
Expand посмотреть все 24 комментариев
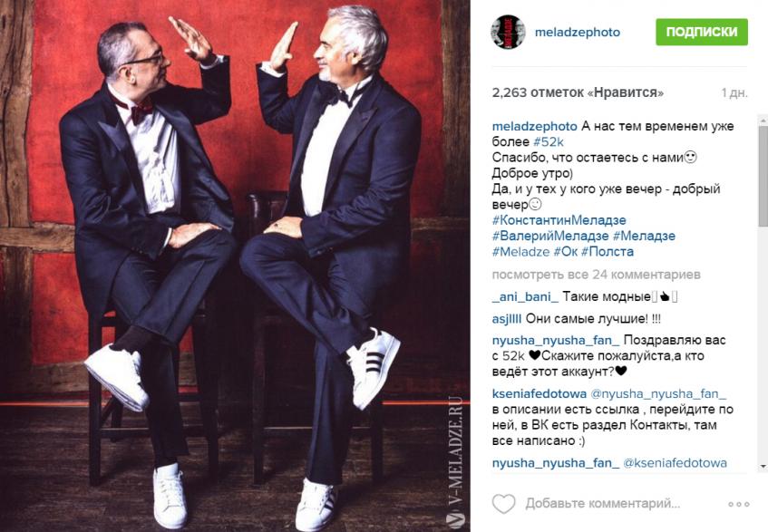click(596, 275)
